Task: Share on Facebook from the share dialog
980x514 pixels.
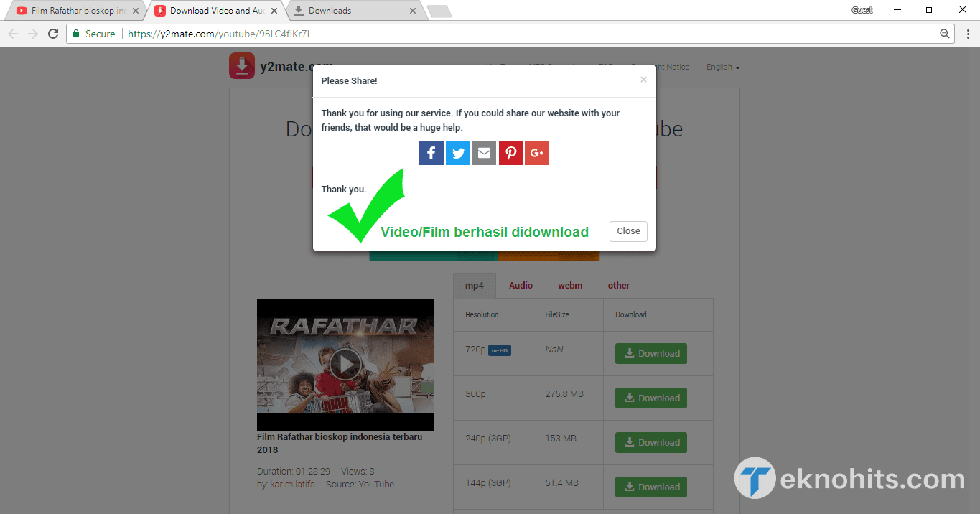Action: pos(431,153)
